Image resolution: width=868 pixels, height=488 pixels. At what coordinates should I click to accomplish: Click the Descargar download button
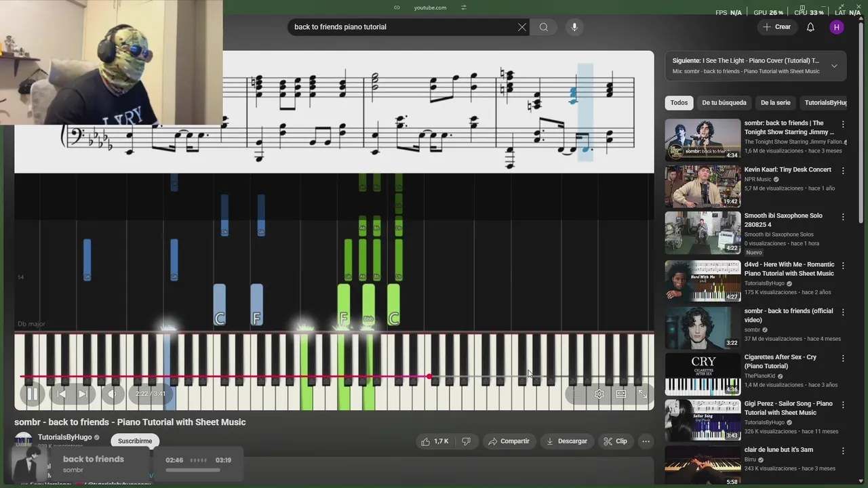[x=567, y=441]
